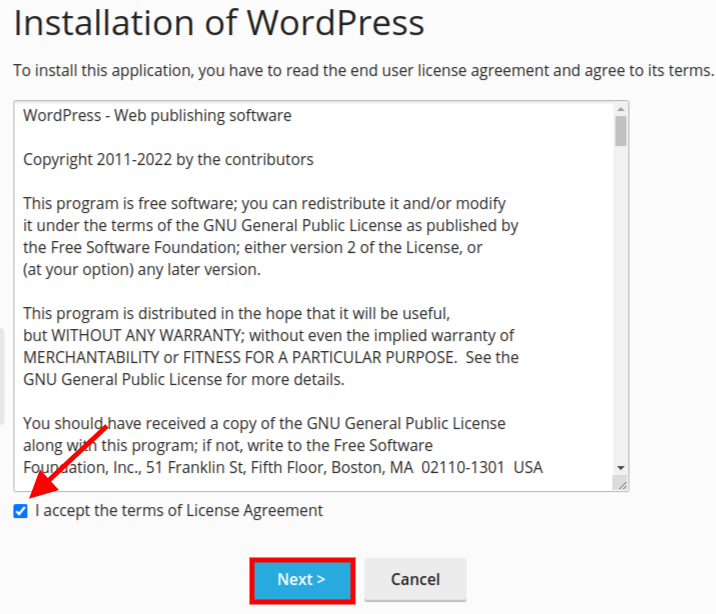Click 'To install this application' instruction text
The width and height of the screenshot is (716, 614).
tap(363, 71)
